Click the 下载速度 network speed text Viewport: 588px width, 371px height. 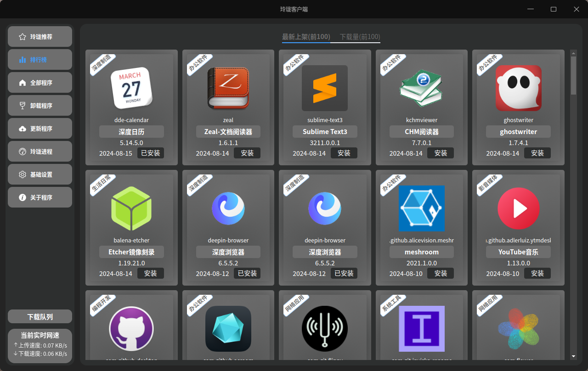(40, 354)
